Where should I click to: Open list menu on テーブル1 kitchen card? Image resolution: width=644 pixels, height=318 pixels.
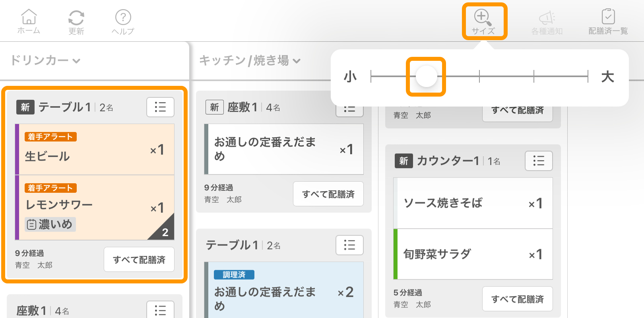click(x=349, y=245)
